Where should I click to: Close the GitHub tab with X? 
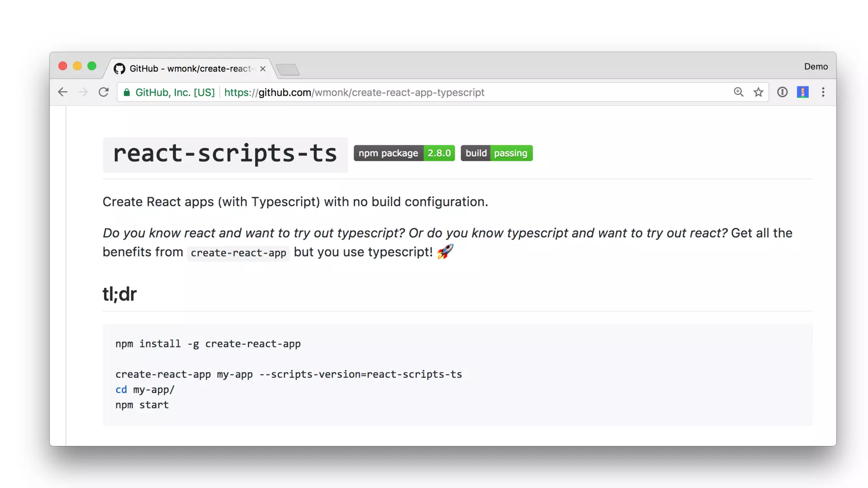(263, 69)
